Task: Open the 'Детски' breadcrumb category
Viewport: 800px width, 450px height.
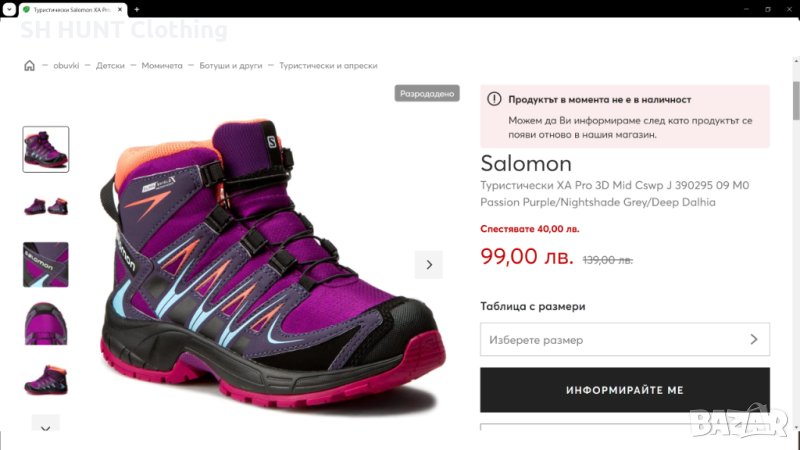Action: point(110,66)
